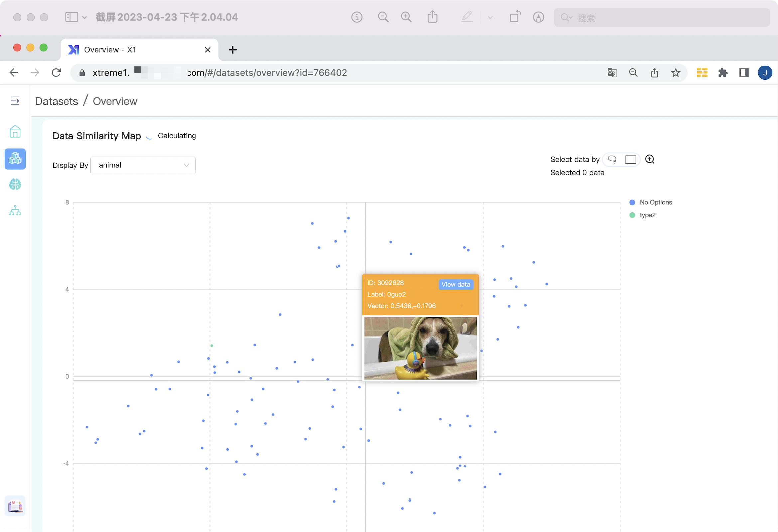Click the Google Translate icon in address bar
This screenshot has width=778, height=532.
(x=612, y=73)
